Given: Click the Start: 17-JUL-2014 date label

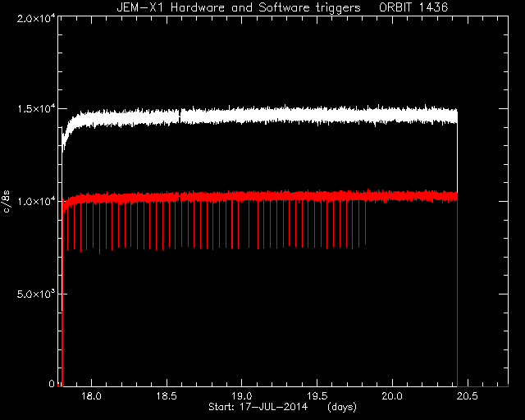Looking at the screenshot, I should (x=258, y=407).
